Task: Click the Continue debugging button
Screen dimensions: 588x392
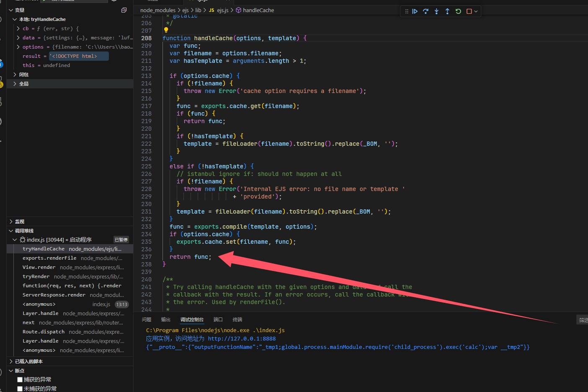Action: (x=415, y=11)
